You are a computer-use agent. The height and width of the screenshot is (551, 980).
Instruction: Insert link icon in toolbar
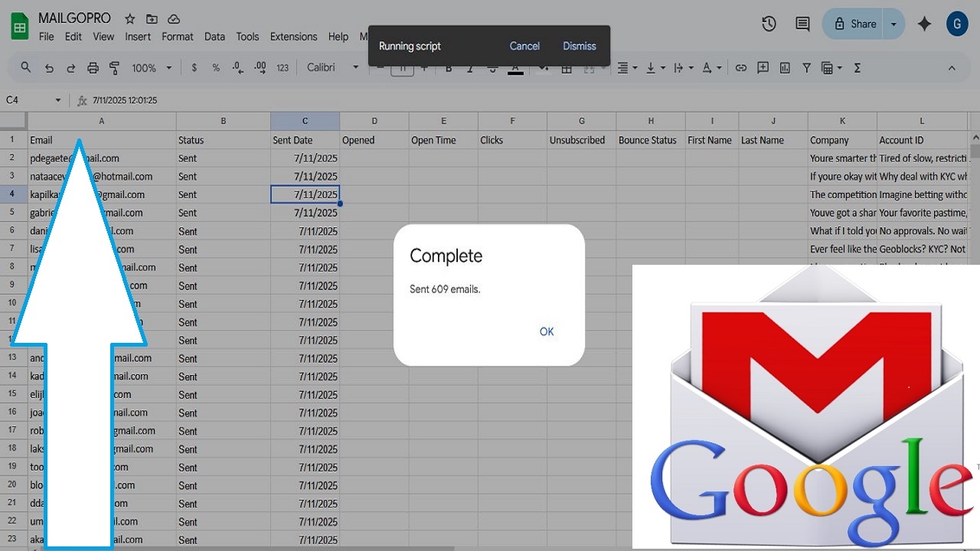tap(740, 68)
